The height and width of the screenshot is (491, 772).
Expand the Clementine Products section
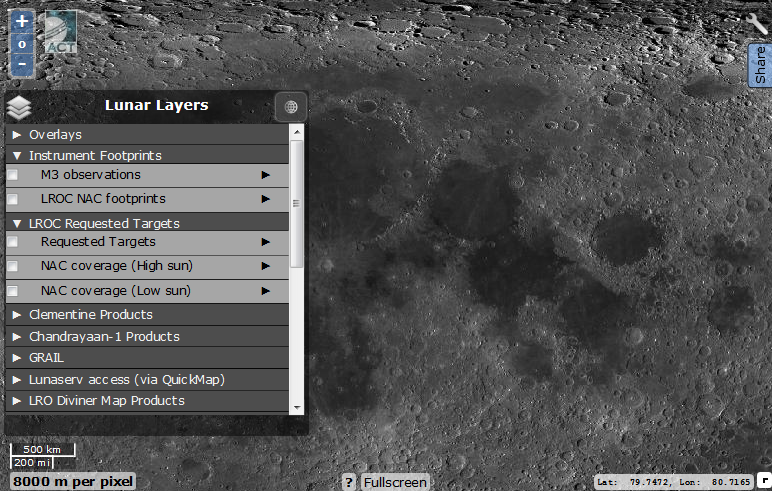click(x=147, y=314)
